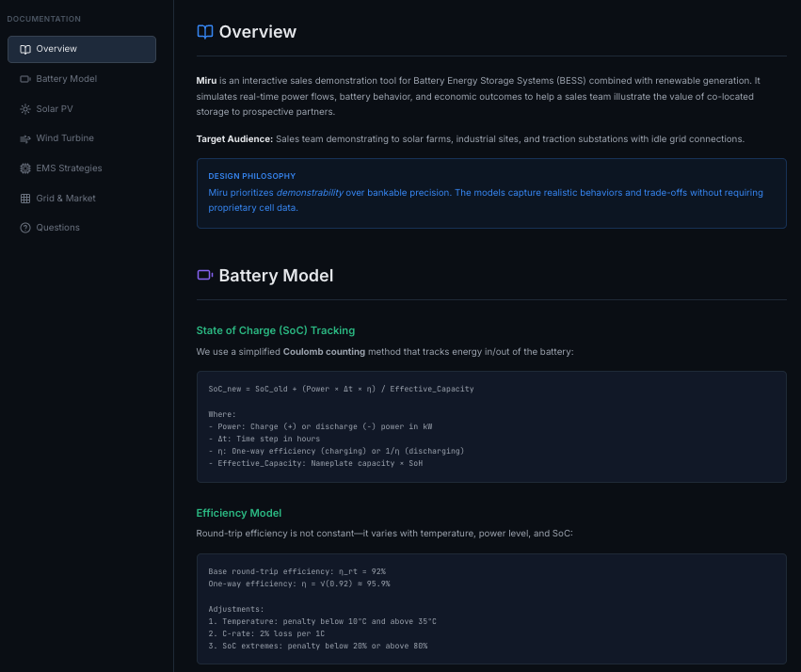Click the State of Charge (SoC) Tracking heading
The image size is (801, 672).
(276, 330)
